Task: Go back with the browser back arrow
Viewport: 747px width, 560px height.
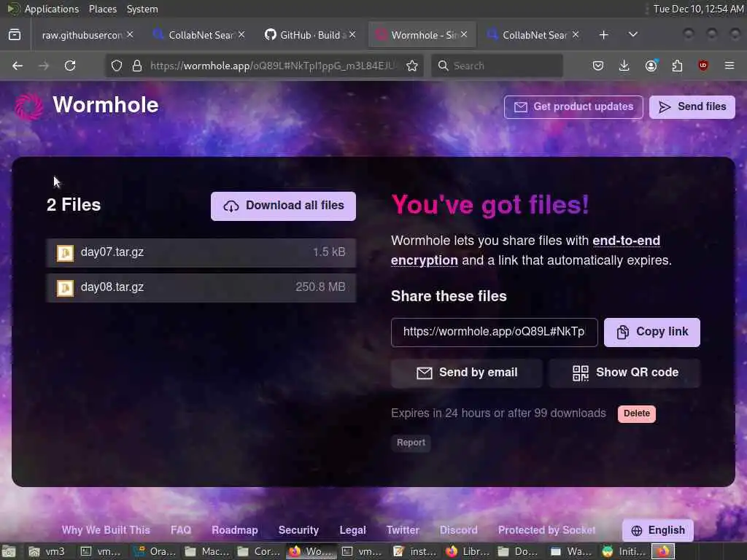Action: pyautogui.click(x=18, y=66)
